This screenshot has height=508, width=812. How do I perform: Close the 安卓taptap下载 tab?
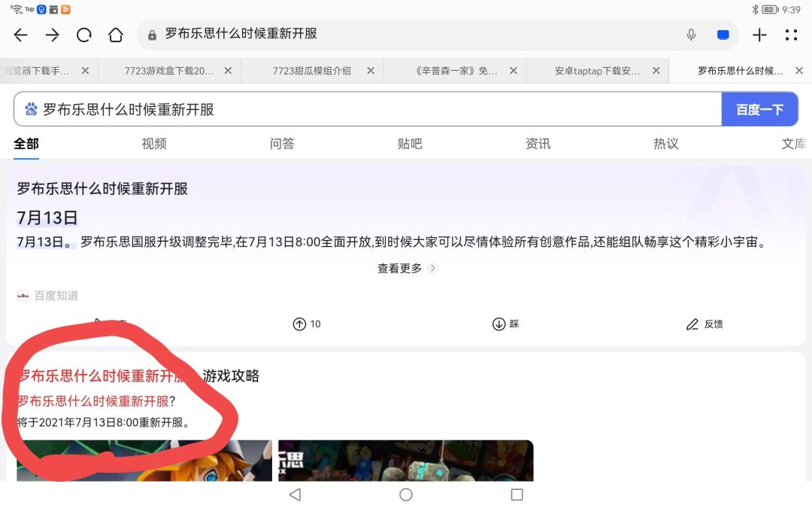click(x=656, y=71)
